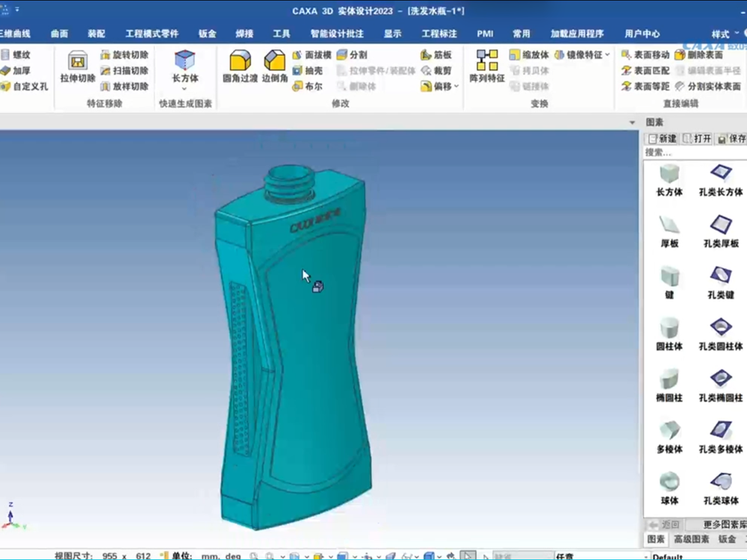Image resolution: width=747 pixels, height=560 pixels.
Task: Click the 新建 button in catalog panel
Action: point(663,139)
